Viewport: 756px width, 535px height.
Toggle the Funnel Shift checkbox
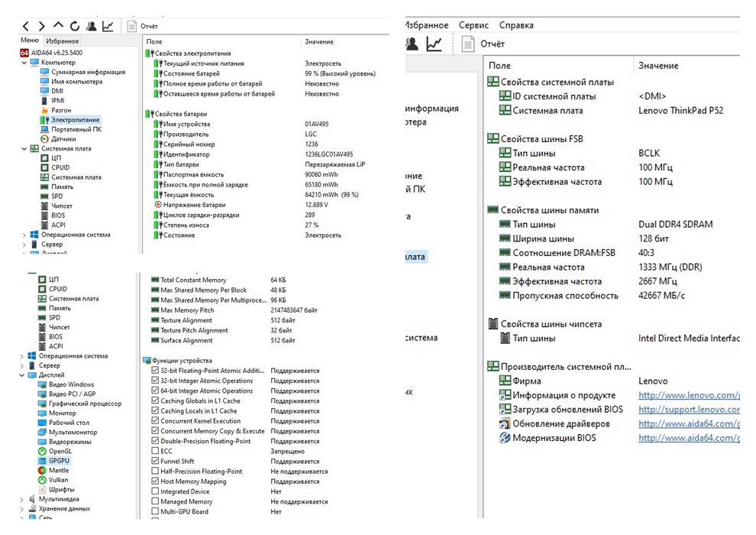click(155, 461)
